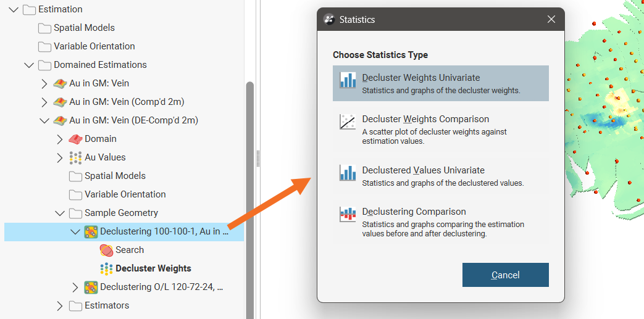Collapse the Estimation folder
The image size is (644, 319).
14,9
